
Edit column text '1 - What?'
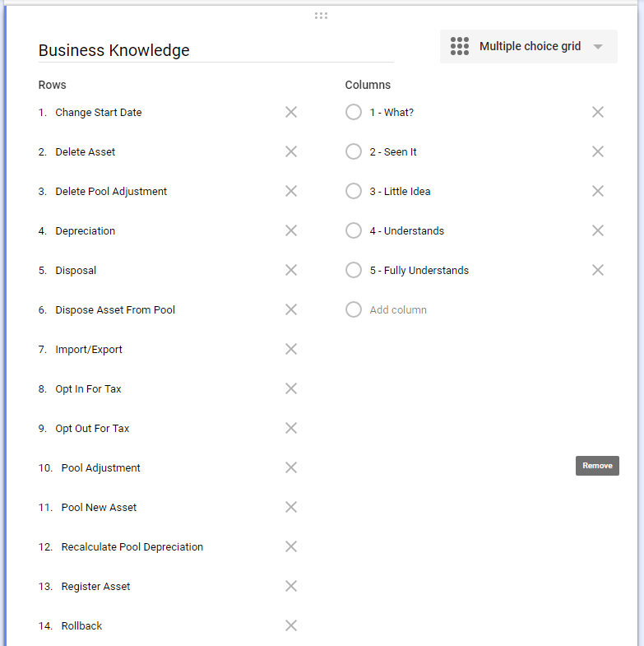pyautogui.click(x=391, y=113)
